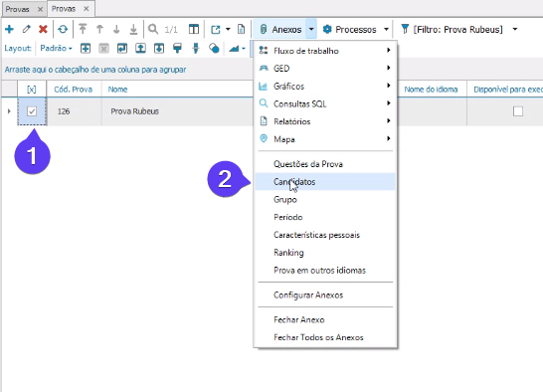Open the export icon dropdown arrow
This screenshot has width=543, height=392.
point(228,30)
